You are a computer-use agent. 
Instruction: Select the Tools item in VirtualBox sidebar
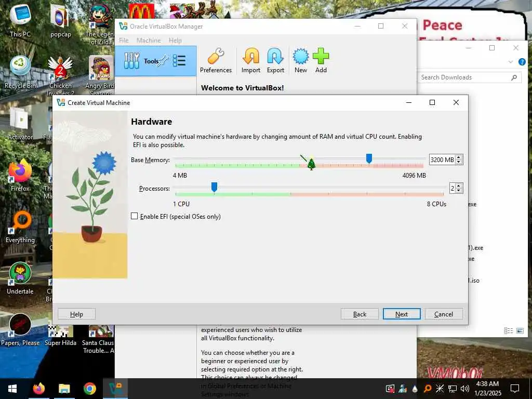coord(156,61)
